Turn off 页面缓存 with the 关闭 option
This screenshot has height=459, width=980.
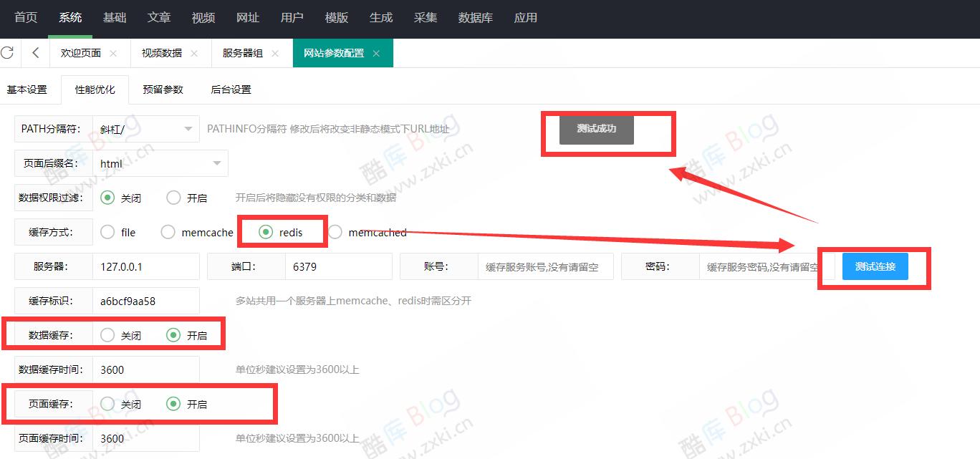(107, 404)
